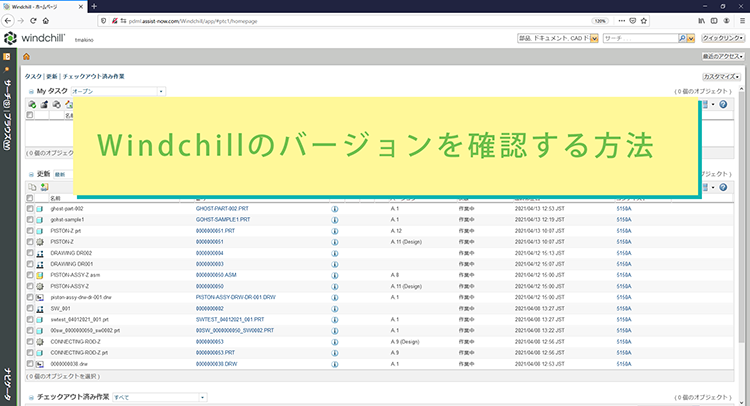Viewport: 750px width, 406px height.
Task: Open 000000050.ASM number link
Action: tap(216, 275)
